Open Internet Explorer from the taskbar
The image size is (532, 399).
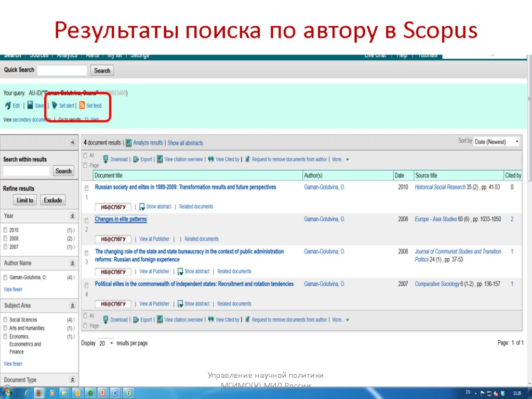26,393
